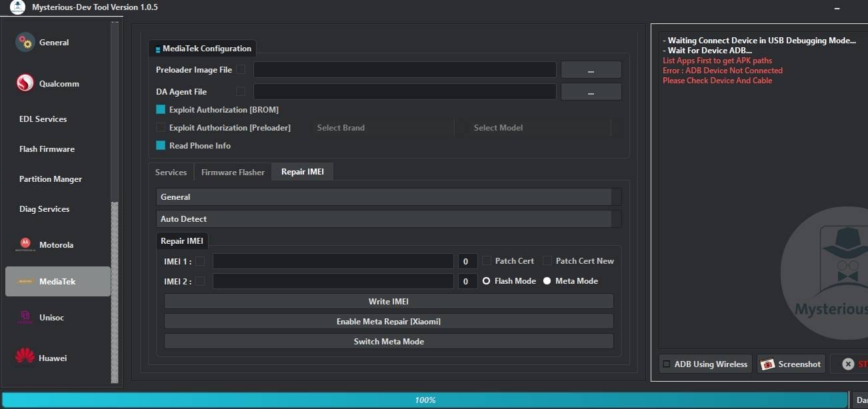Viewport: 868px width, 409px height.
Task: Select Meta Mode radio button
Action: coord(547,280)
